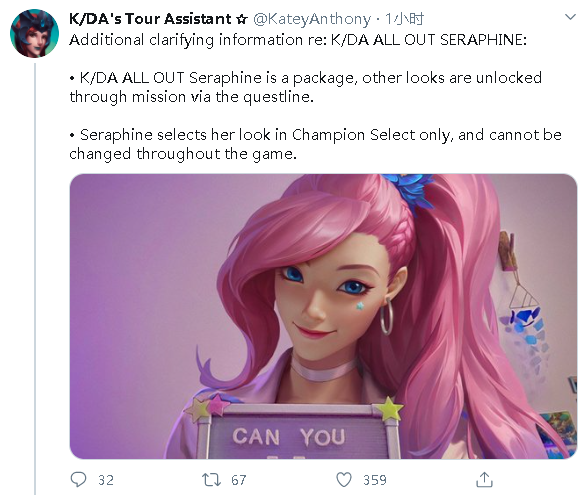Open the K/DA's Tour Assistant profile avatar
This screenshot has height=495, width=588.
34,33
